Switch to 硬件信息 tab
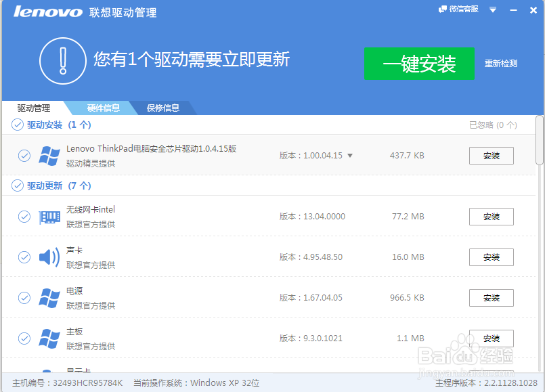This screenshot has height=392, width=545. click(103, 108)
